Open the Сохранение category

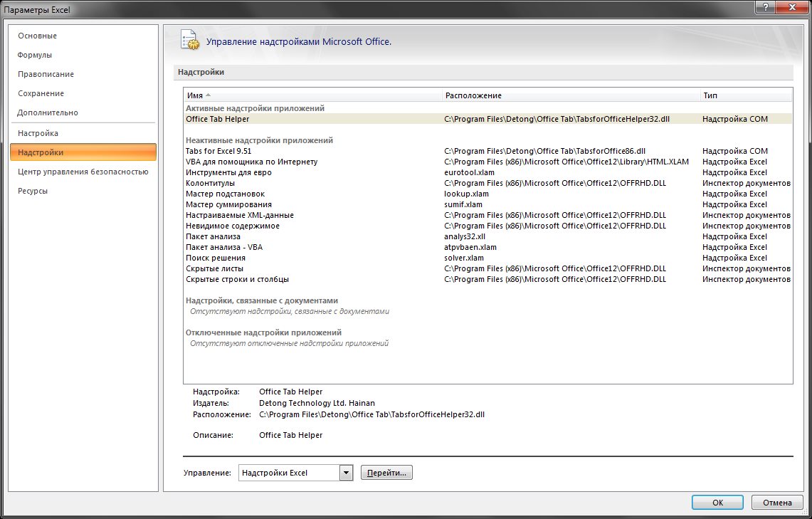pos(41,93)
